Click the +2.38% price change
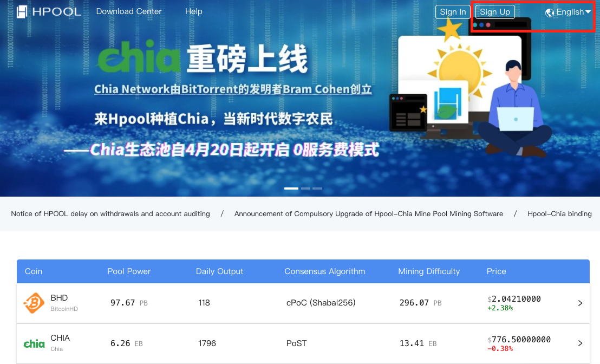 pyautogui.click(x=500, y=308)
